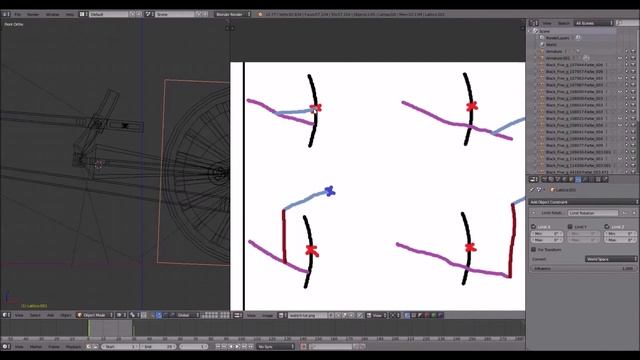This screenshot has height=360, width=640.
Task: Open the Window menu
Action: (x=52, y=14)
